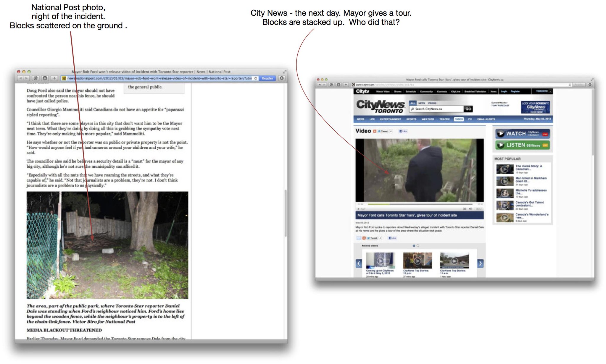Click LISTEN 680News live button
606x364 pixels.
tap(523, 145)
